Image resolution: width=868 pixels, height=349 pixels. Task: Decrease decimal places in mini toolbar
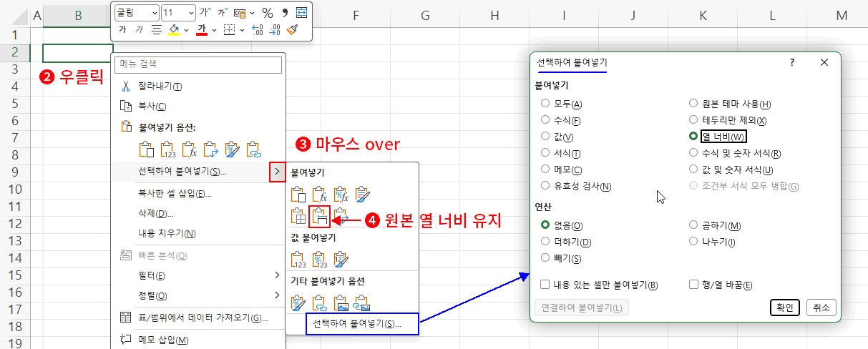coord(275,29)
